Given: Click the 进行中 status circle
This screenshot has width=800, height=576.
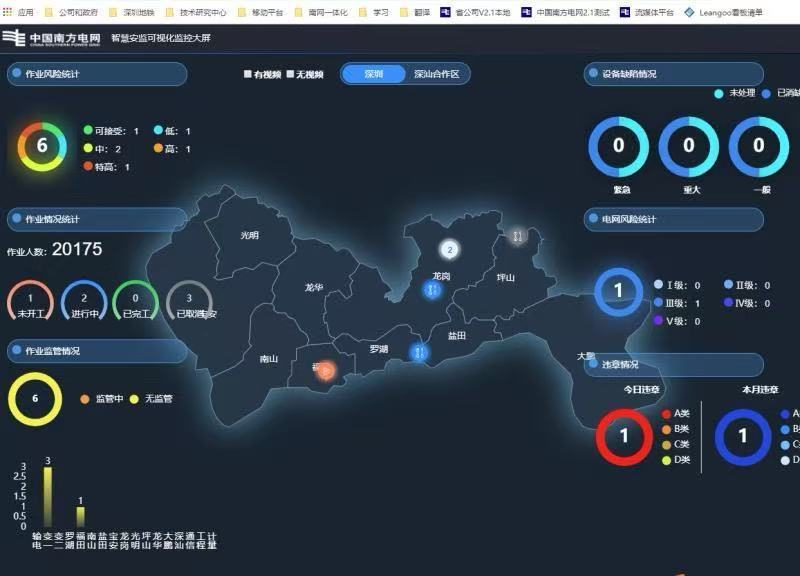Looking at the screenshot, I should coord(84,302).
